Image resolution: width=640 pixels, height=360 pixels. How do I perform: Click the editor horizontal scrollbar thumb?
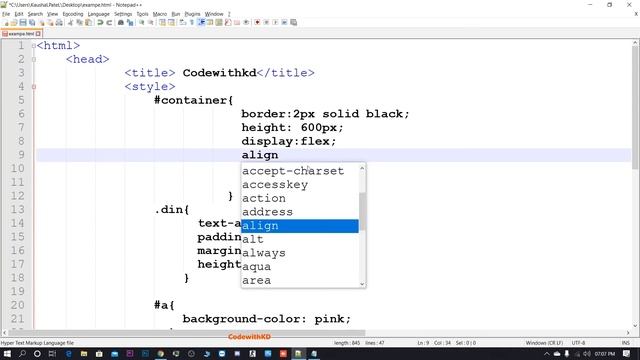(x=187, y=333)
